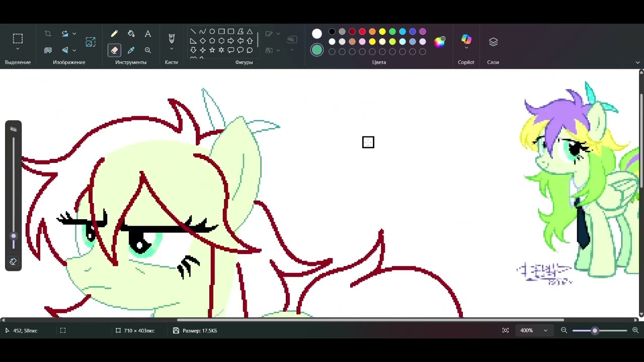Viewport: 644px width, 362px height.
Task: Click the Remove background icon
Action: [x=48, y=50]
